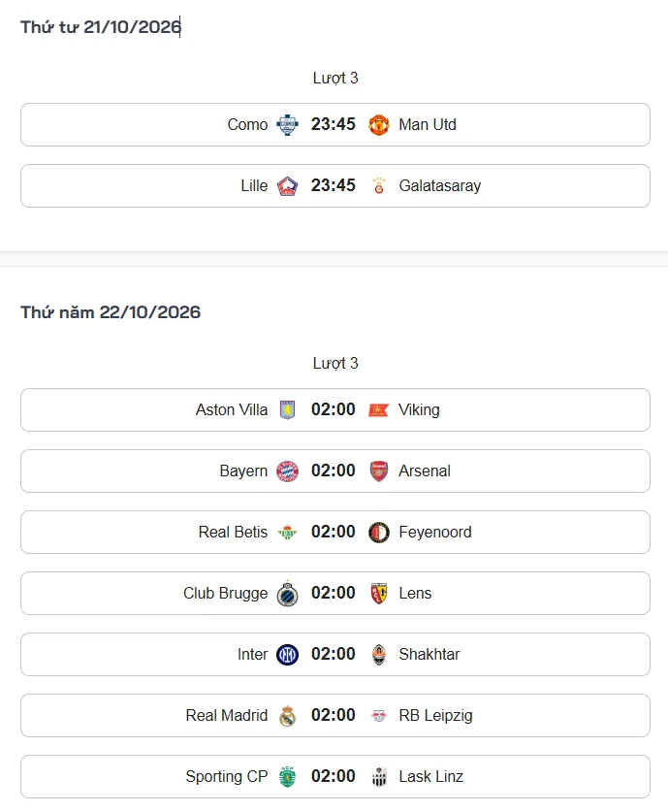
Task: Click the Lask Linz team name
Action: [x=430, y=777]
